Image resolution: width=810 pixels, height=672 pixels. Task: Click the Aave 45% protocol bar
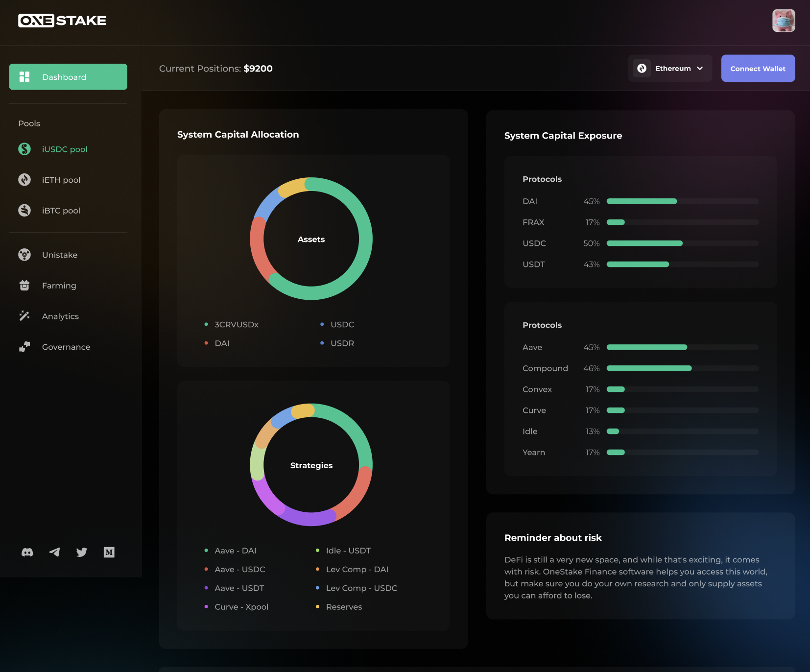pyautogui.click(x=683, y=347)
